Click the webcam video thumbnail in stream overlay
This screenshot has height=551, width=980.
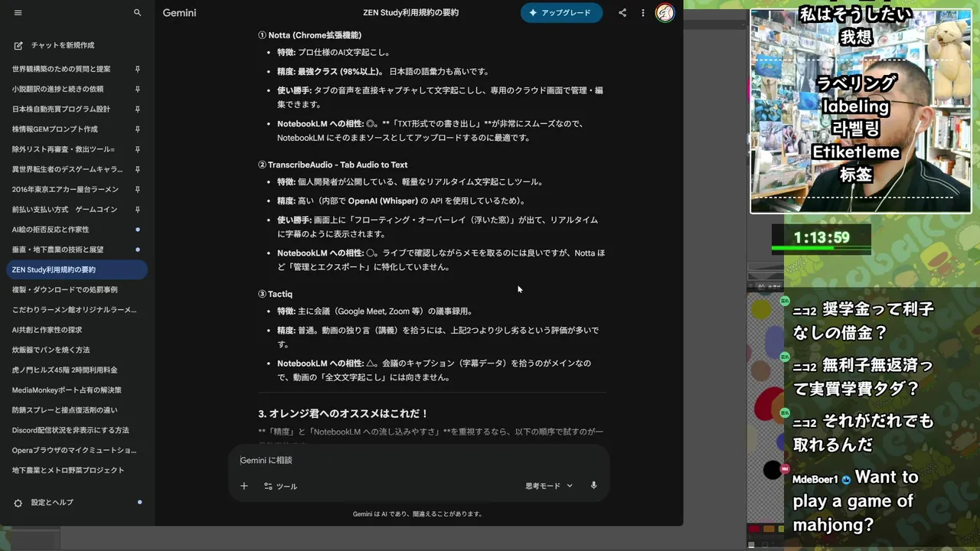tap(861, 111)
